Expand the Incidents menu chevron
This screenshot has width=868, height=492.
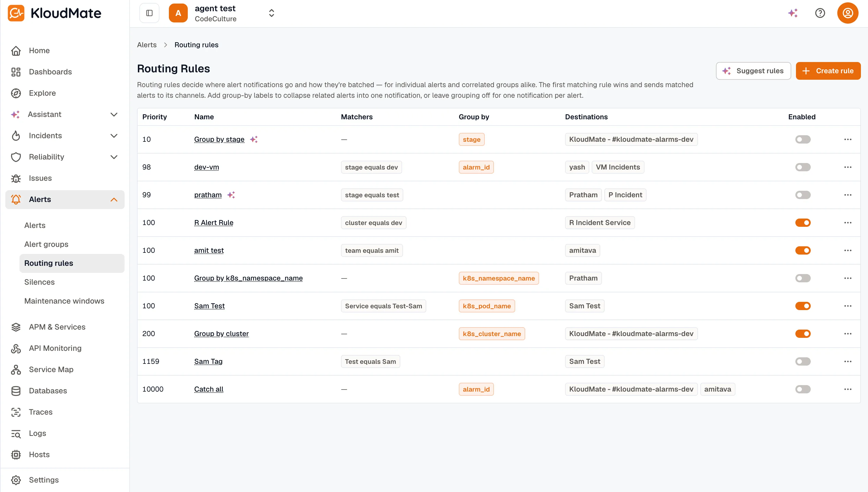(114, 136)
